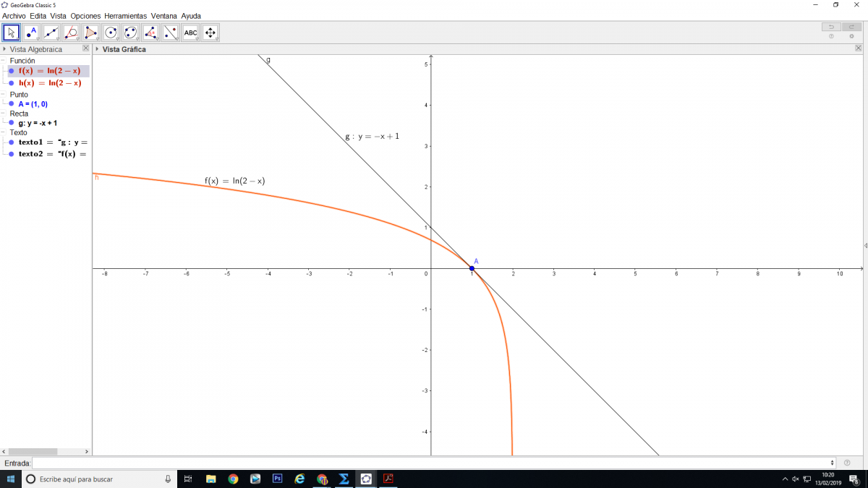Choose the Polygon tool
868x488 pixels.
point(91,33)
